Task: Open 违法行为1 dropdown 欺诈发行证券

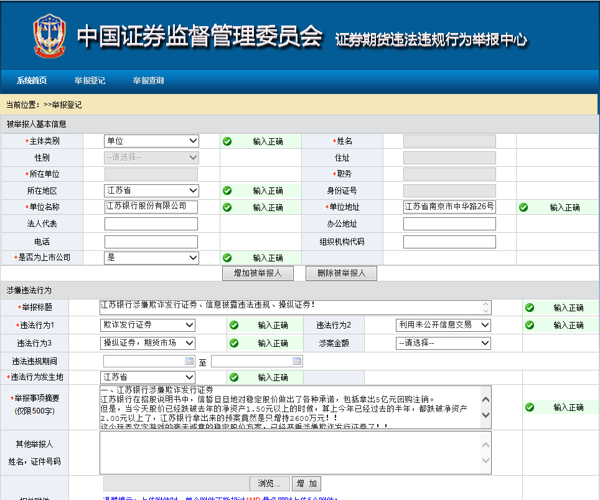Action: pos(148,325)
